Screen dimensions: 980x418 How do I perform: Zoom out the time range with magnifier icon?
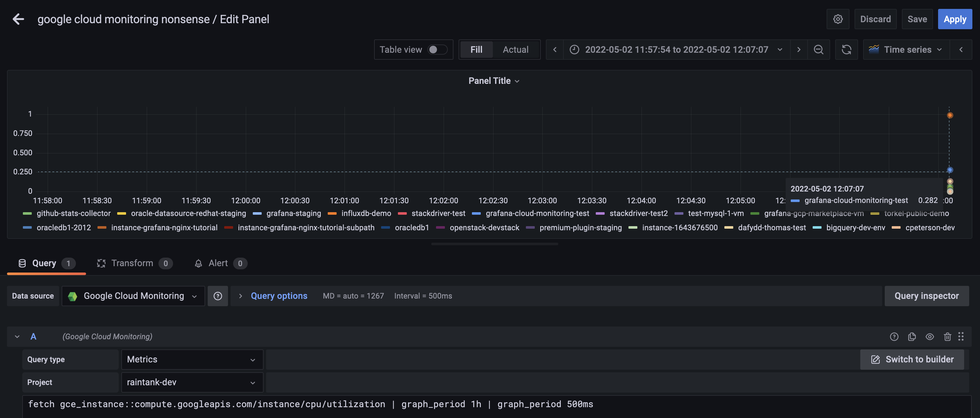(x=819, y=50)
